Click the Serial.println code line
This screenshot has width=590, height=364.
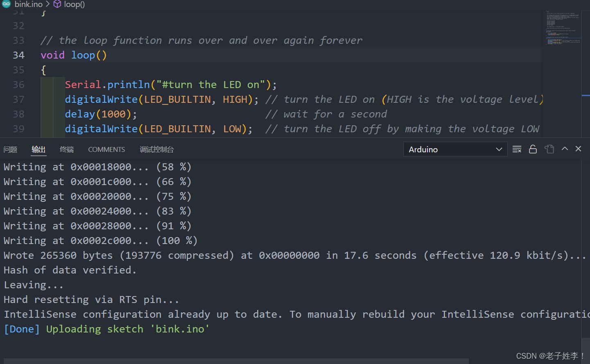[x=171, y=84]
